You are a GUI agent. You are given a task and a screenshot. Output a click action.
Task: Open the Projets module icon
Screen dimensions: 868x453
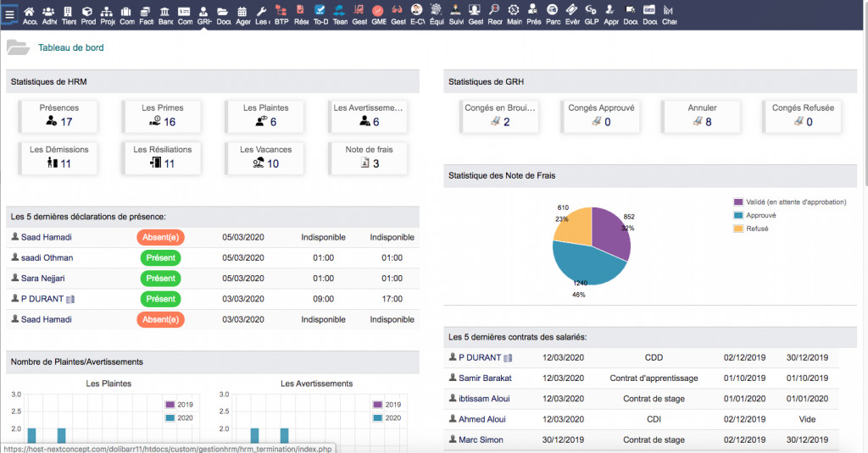click(x=107, y=14)
